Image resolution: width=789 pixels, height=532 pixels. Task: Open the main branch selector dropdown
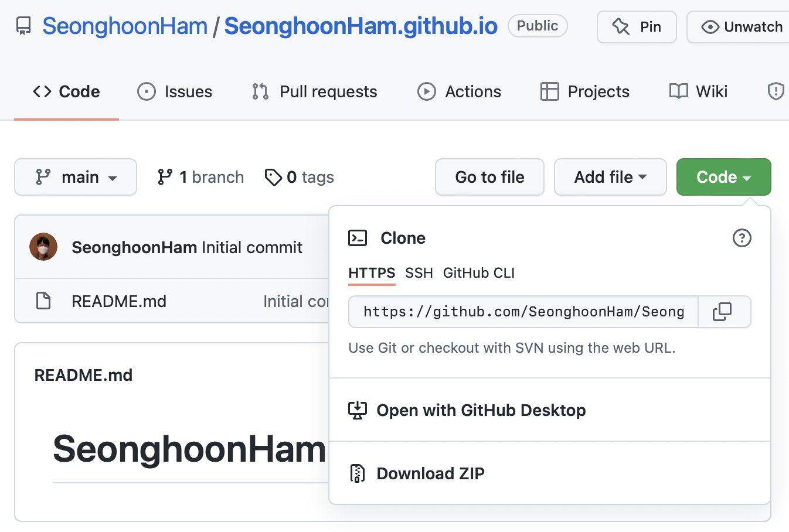[x=76, y=177]
